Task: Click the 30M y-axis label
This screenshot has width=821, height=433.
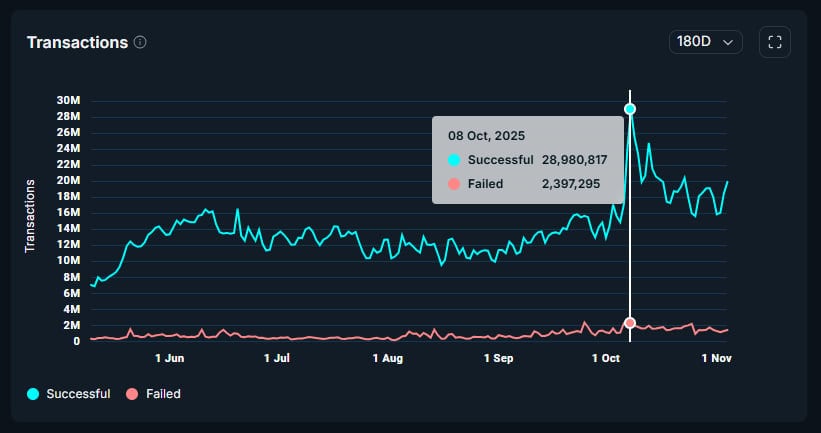Action: [x=69, y=100]
